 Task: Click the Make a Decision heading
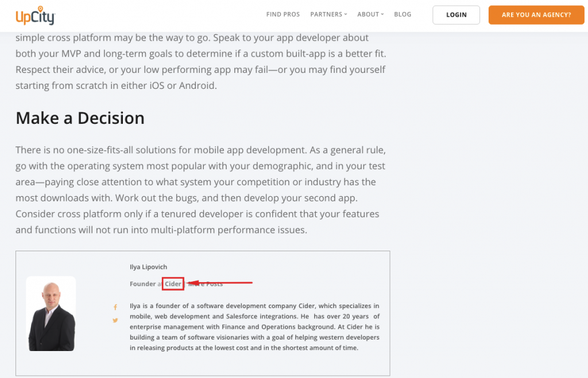tap(80, 118)
